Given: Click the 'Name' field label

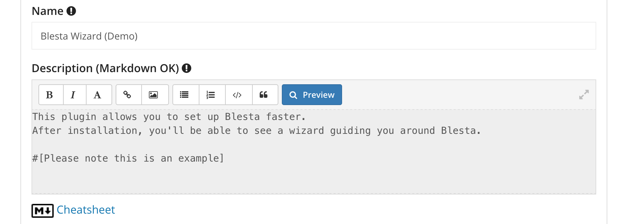Looking at the screenshot, I should click(47, 11).
